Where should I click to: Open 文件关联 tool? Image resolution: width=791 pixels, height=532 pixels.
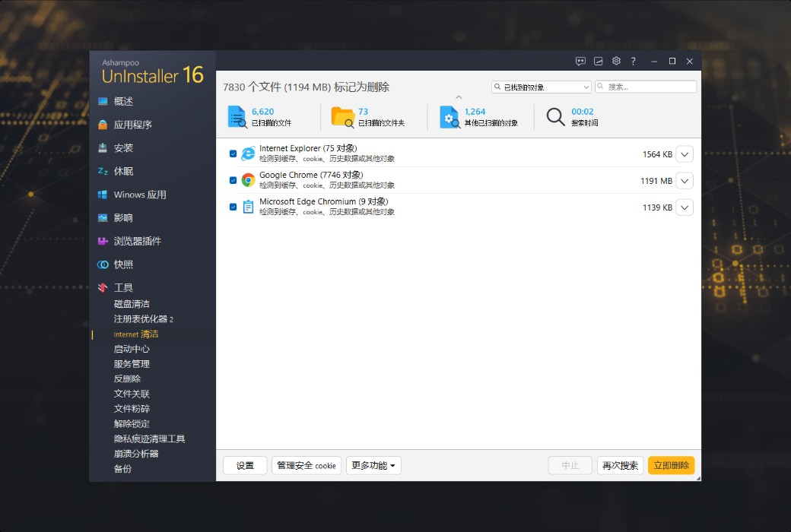pos(132,394)
